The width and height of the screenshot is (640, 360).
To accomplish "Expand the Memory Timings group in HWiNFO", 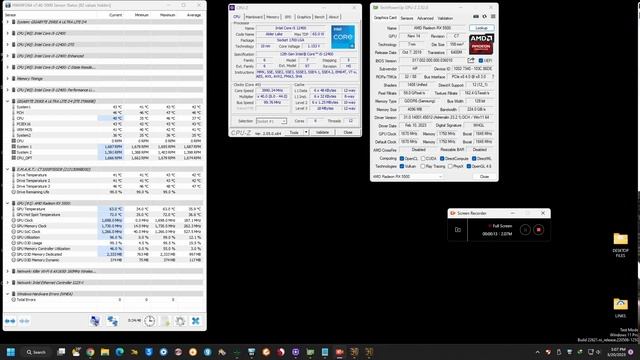I will 7,78.
